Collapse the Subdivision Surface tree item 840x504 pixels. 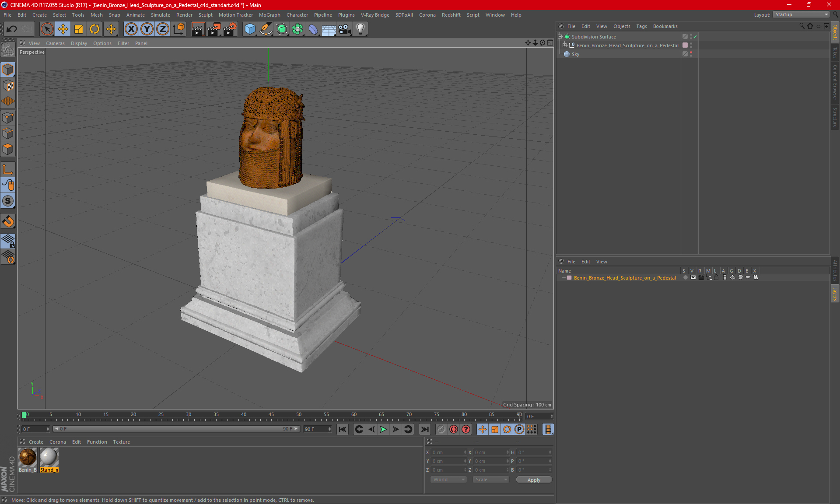point(560,37)
